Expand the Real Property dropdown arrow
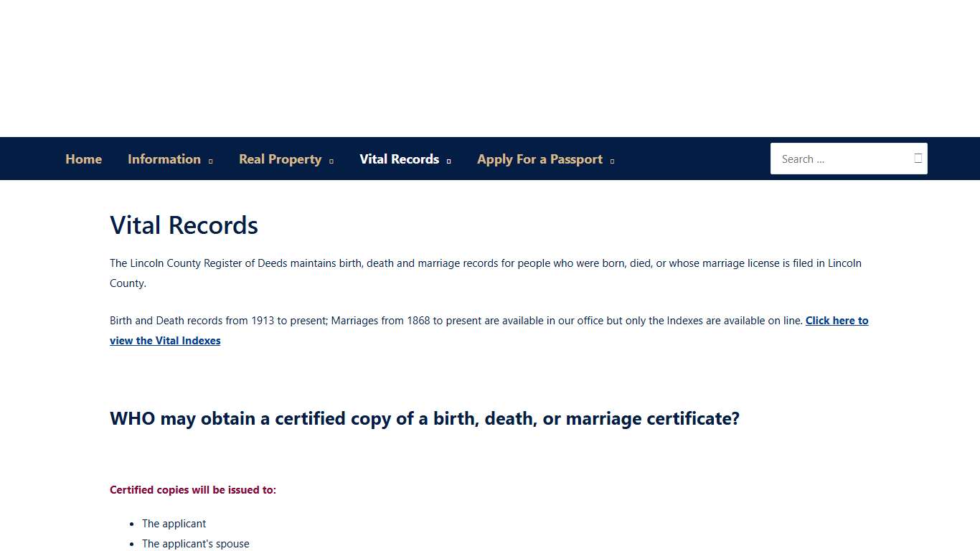This screenshot has height=551, width=980. 331,161
